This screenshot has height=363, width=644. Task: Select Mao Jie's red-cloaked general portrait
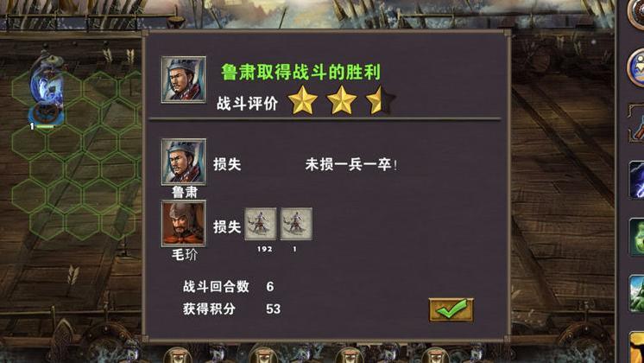(x=184, y=223)
